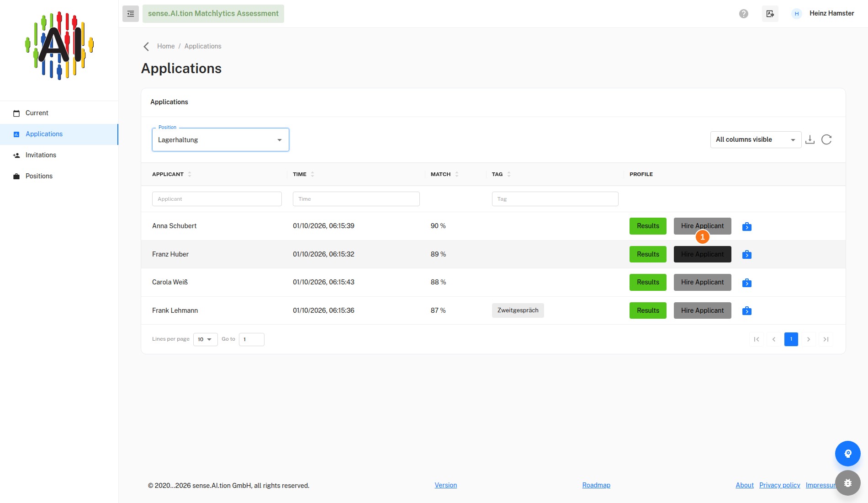The width and height of the screenshot is (868, 503).
Task: Go back using breadcrumb arrow
Action: click(x=146, y=47)
